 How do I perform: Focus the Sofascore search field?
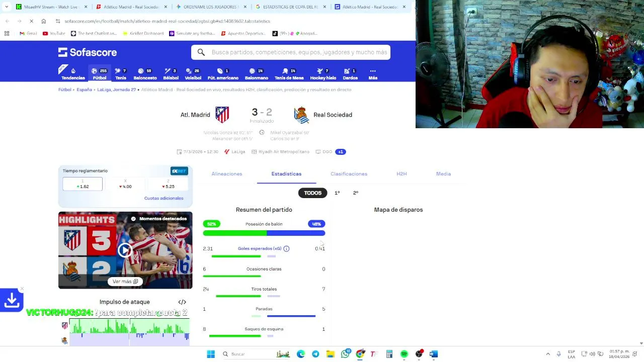[291, 52]
